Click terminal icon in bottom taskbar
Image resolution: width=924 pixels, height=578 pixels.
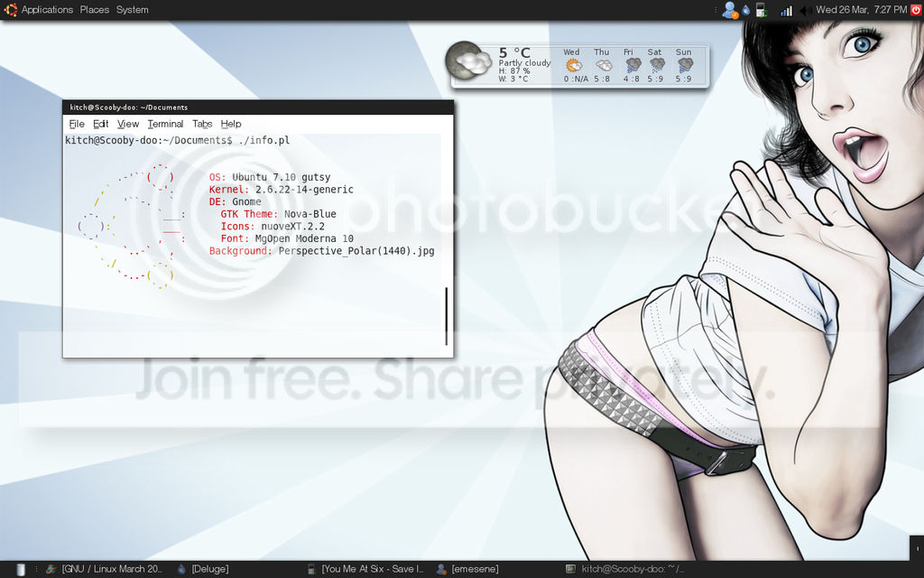click(x=570, y=569)
